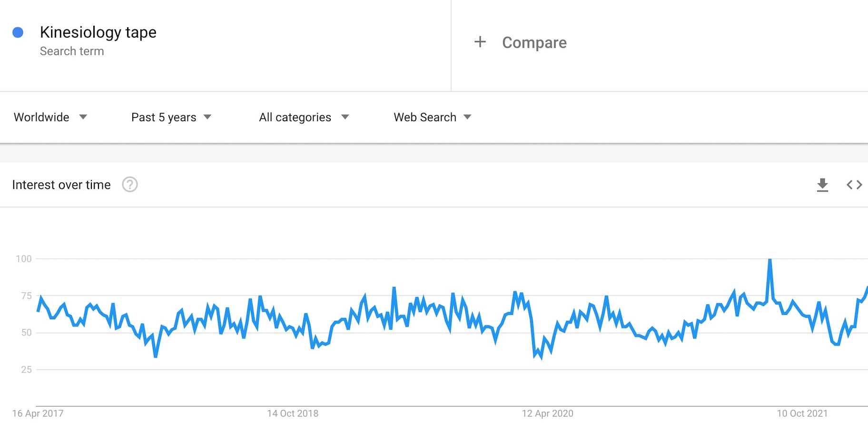The width and height of the screenshot is (868, 433).
Task: Click the 14 Oct 2018 axis label
Action: click(293, 413)
